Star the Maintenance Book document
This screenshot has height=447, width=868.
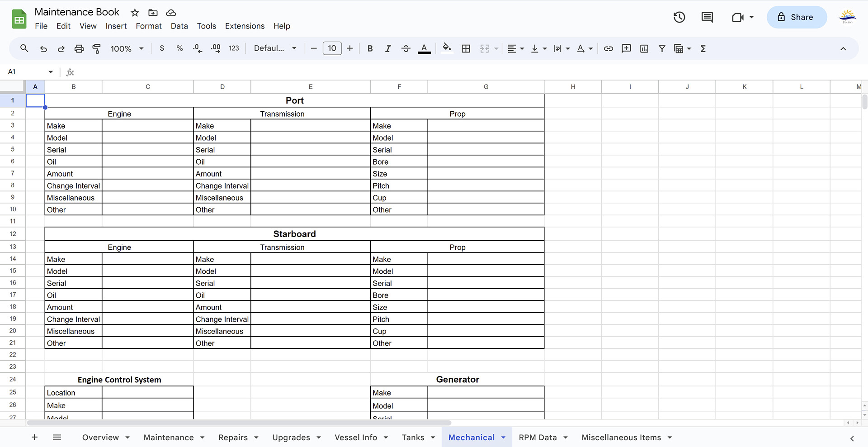tap(135, 13)
